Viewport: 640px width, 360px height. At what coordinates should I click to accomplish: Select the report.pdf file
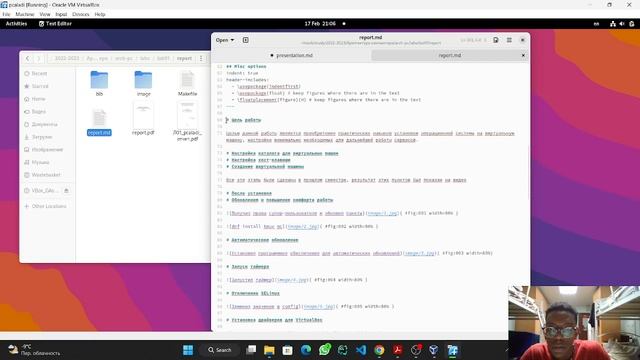(143, 118)
